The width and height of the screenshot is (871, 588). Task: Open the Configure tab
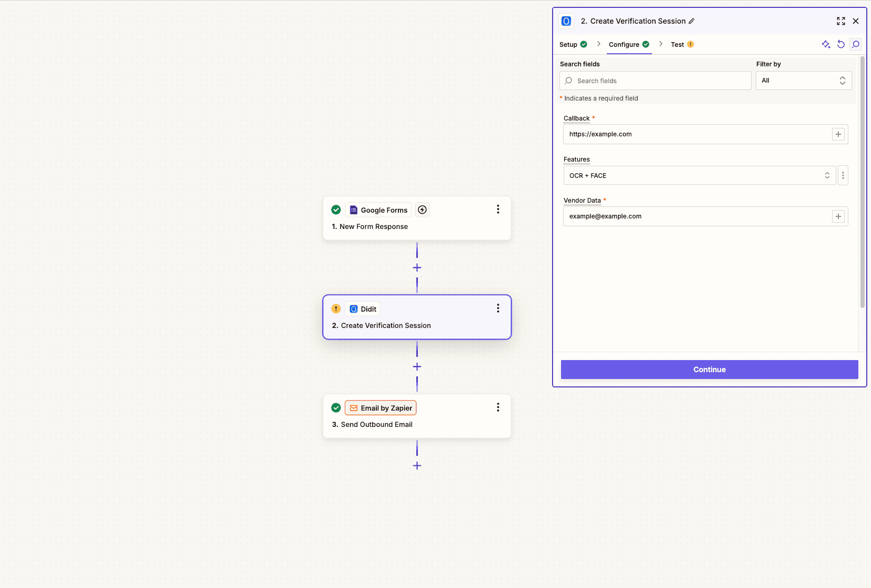click(629, 44)
